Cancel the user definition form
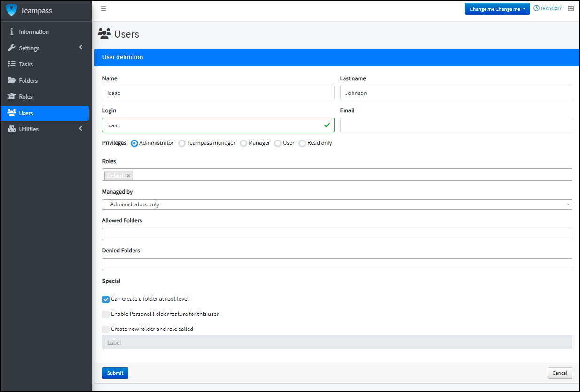The image size is (580, 392). 560,373
